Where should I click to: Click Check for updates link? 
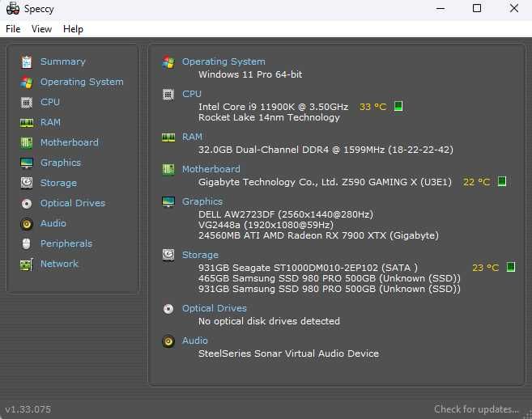[x=476, y=409]
